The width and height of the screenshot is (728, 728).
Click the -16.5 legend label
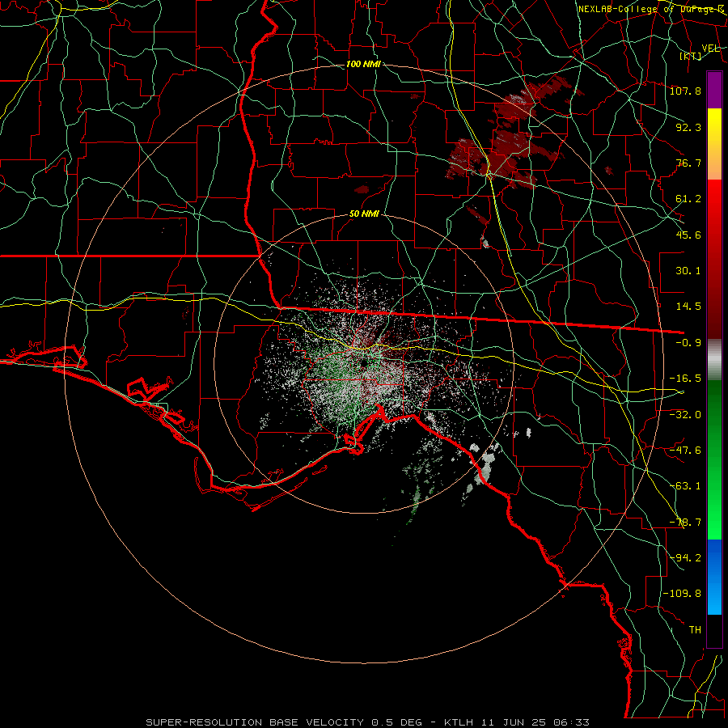pos(685,379)
